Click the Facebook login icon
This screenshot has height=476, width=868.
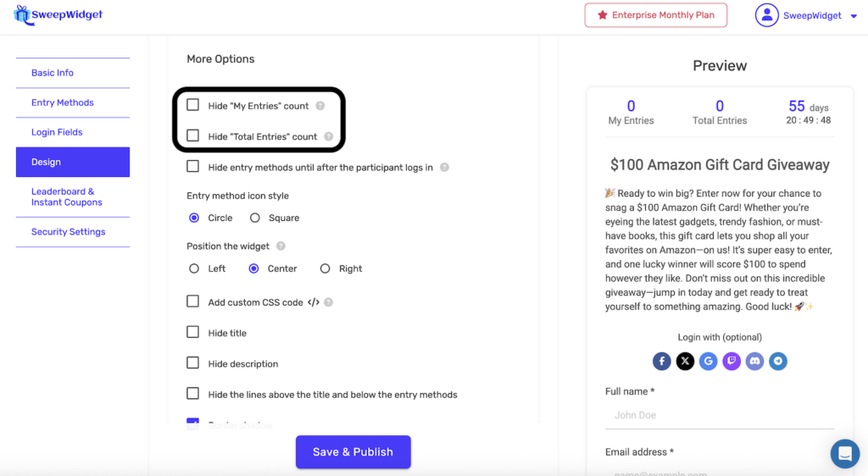[662, 362]
